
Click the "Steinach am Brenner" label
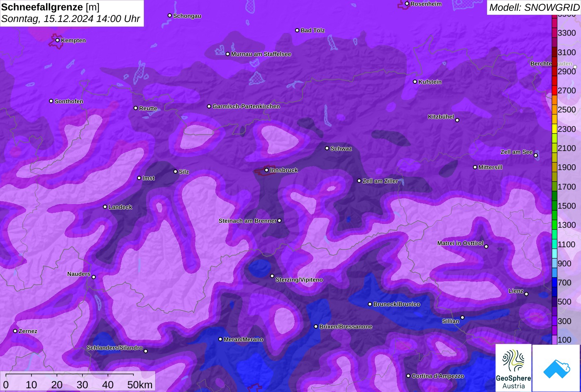[x=247, y=221]
